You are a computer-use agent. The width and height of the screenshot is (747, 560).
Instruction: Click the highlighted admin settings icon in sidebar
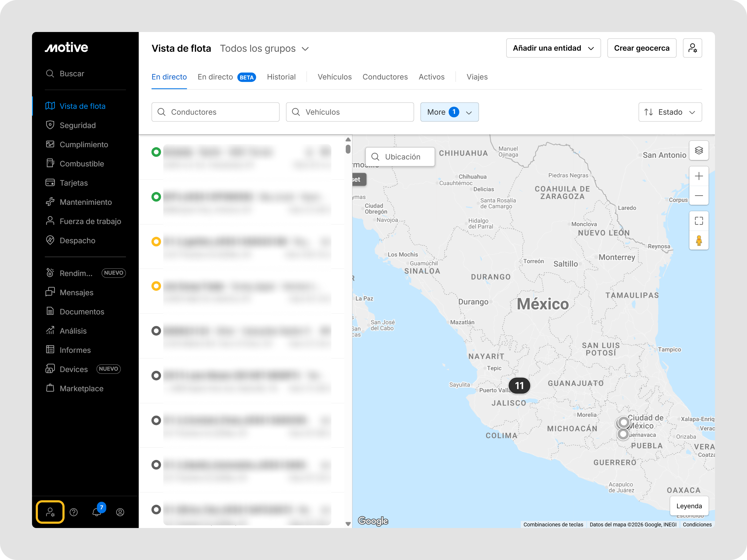(x=50, y=512)
